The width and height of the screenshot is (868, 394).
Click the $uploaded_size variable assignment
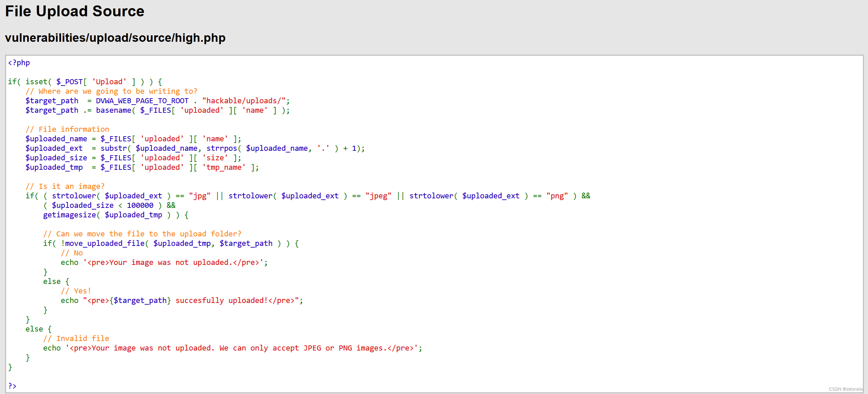[56, 158]
